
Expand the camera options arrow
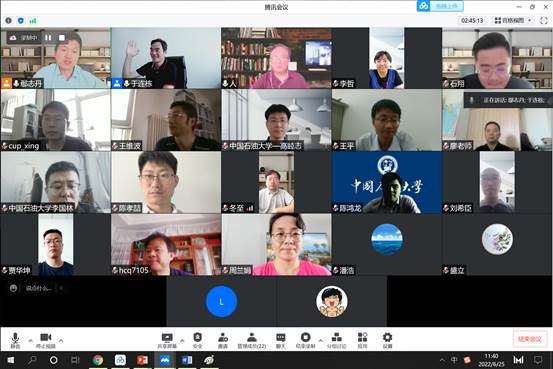pyautogui.click(x=61, y=341)
